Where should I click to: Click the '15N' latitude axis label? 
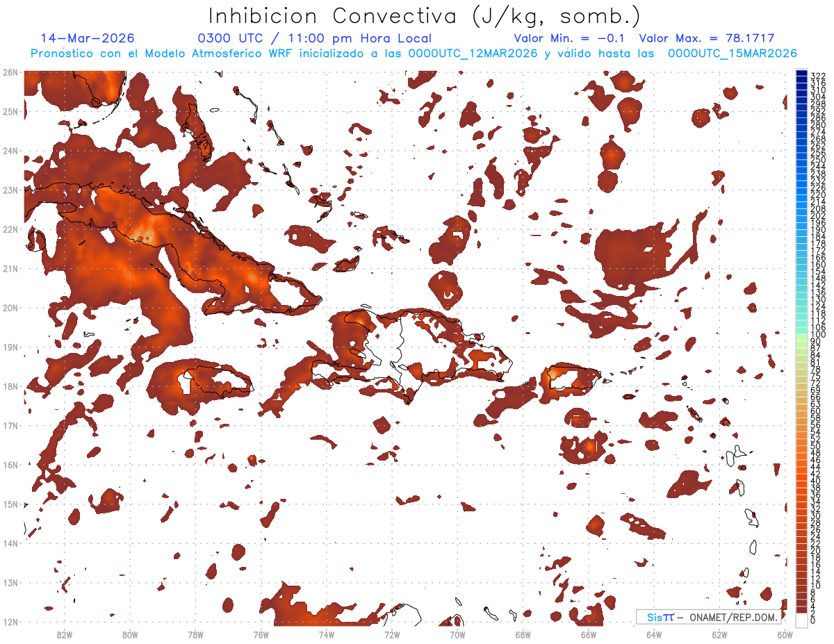10,504
